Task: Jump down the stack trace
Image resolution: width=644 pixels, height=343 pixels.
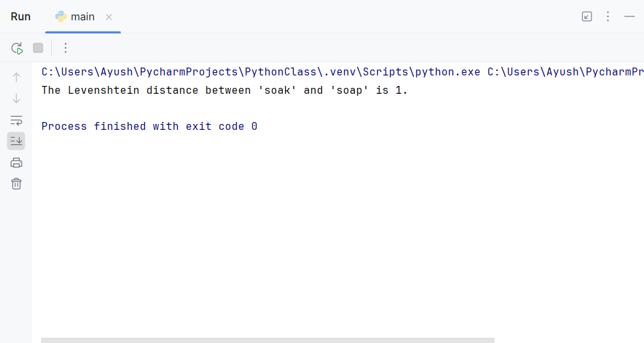Action: pos(16,98)
